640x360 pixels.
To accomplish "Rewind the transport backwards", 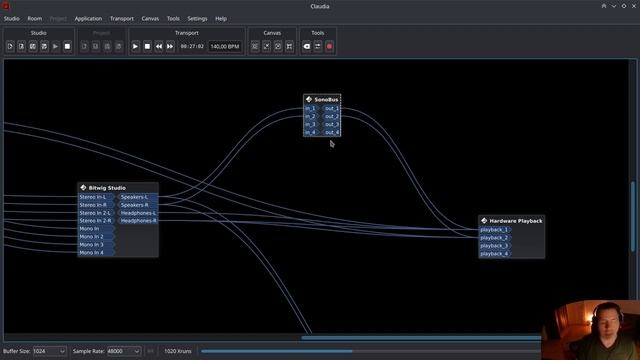I will (x=159, y=47).
